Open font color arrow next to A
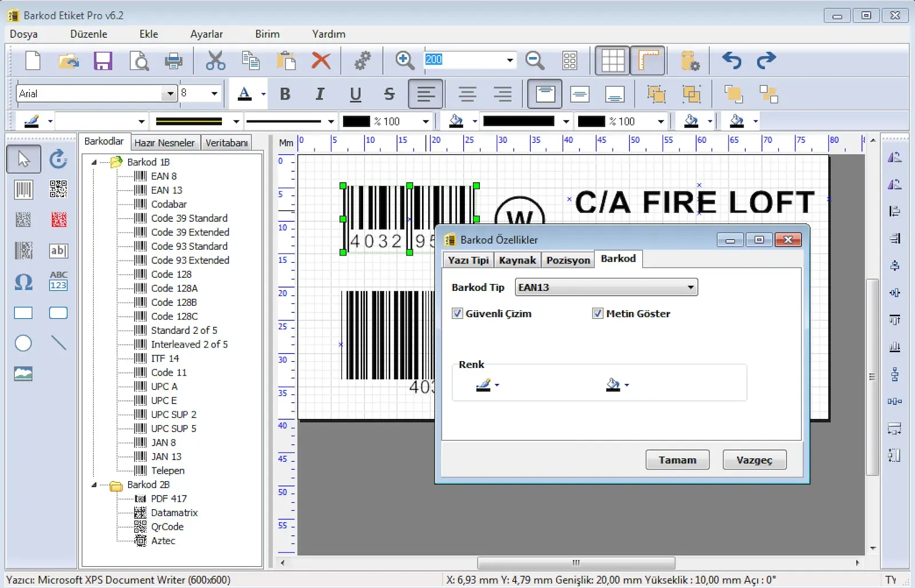Image resolution: width=915 pixels, height=588 pixels. pos(263,94)
